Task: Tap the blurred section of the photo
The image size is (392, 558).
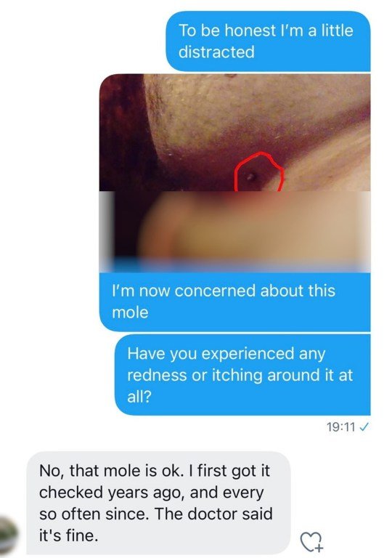Action: pyautogui.click(x=234, y=232)
